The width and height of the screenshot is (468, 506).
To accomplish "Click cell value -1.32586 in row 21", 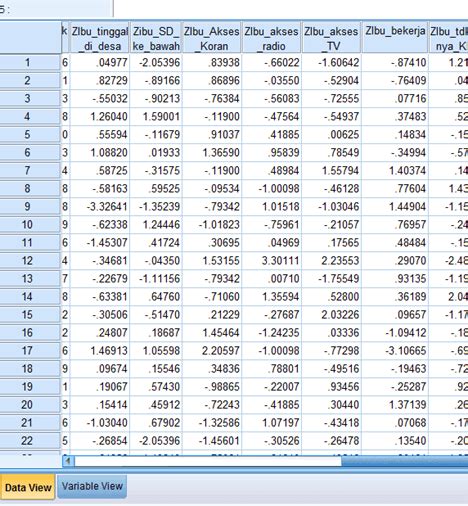I will click(212, 423).
